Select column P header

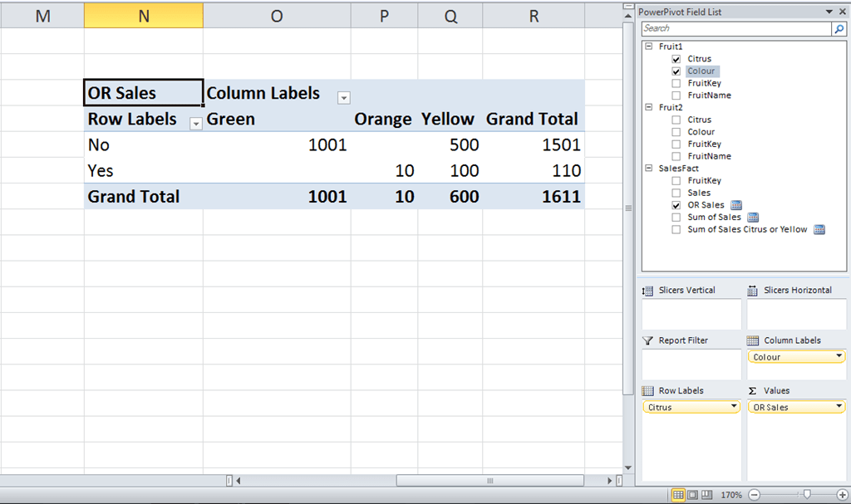tap(384, 17)
